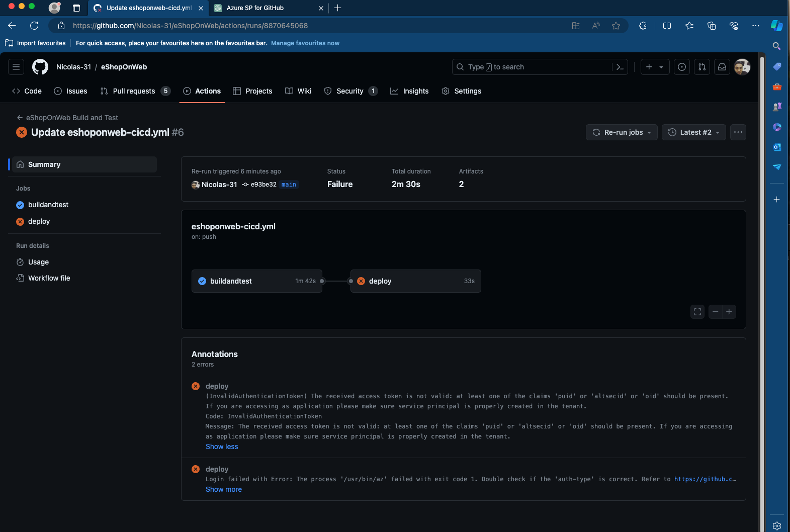
Task: Open the notifications inbox icon
Action: [x=722, y=67]
